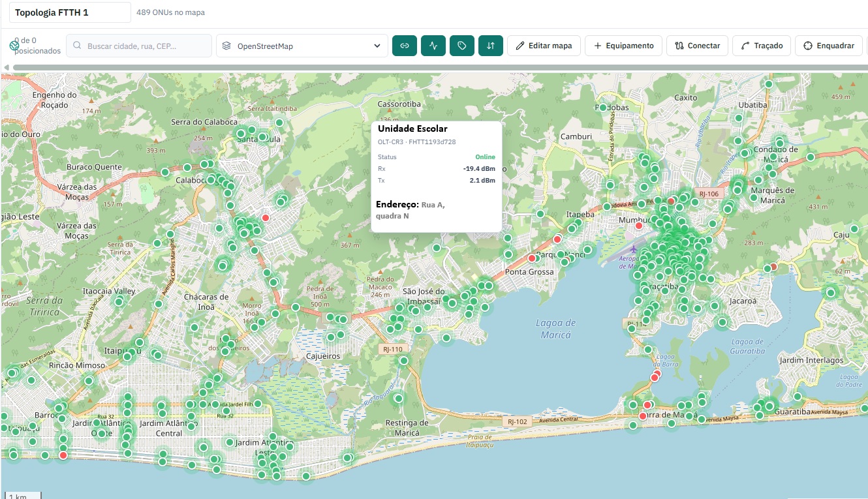This screenshot has width=868, height=499.
Task: Click the Editar mapa button
Action: click(x=544, y=46)
